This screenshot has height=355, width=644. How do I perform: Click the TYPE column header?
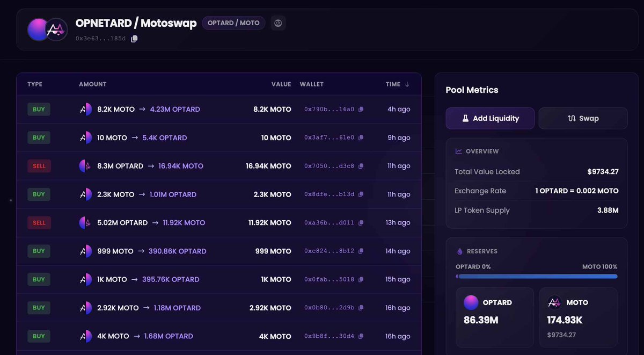click(35, 84)
